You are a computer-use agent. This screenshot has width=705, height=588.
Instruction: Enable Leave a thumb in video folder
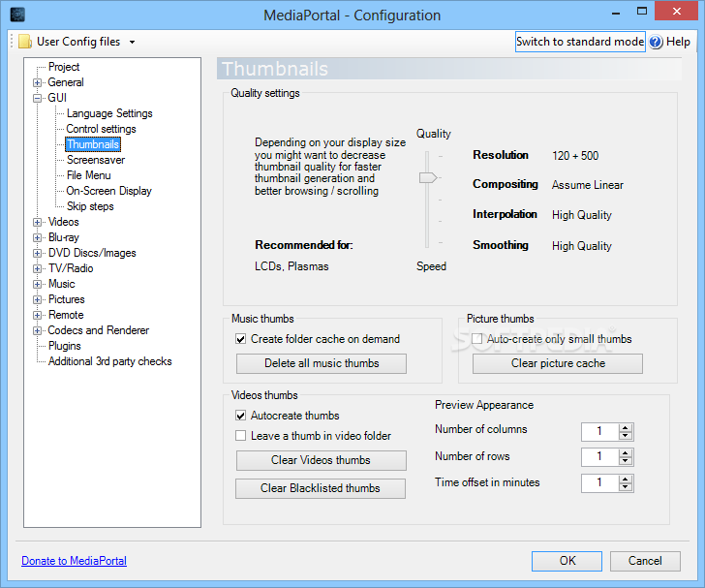[x=241, y=436]
